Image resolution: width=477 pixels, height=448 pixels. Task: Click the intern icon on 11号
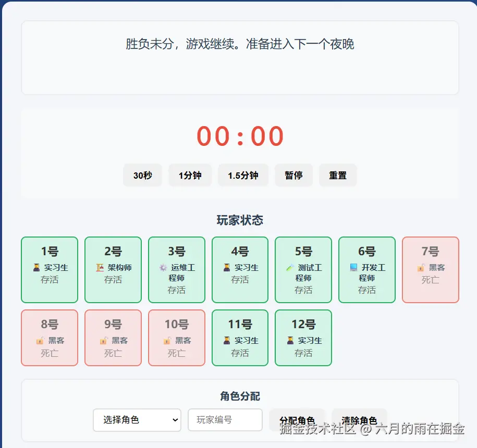227,340
